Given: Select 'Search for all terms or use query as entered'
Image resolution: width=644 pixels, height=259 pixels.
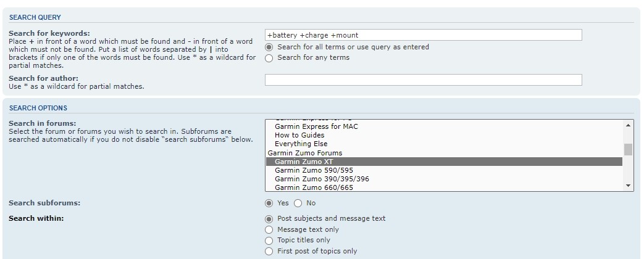Looking at the screenshot, I should click(x=269, y=47).
